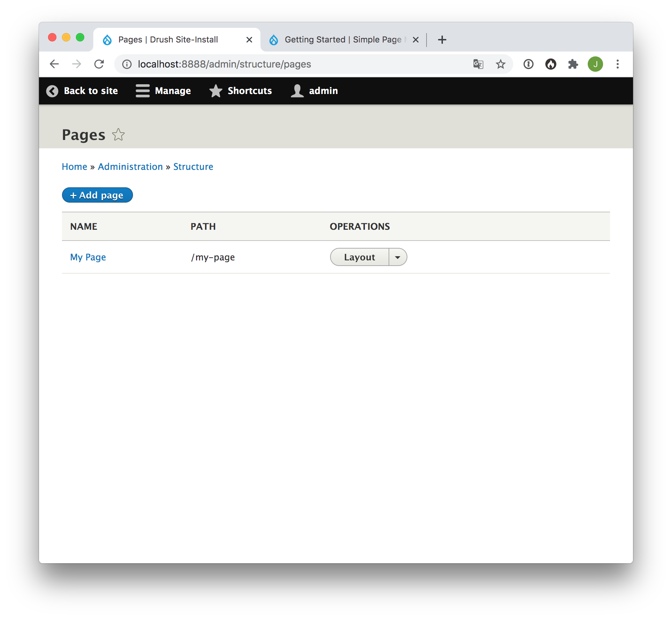The image size is (672, 619).
Task: Expand the Layout operations dropdown arrow
Action: (398, 257)
